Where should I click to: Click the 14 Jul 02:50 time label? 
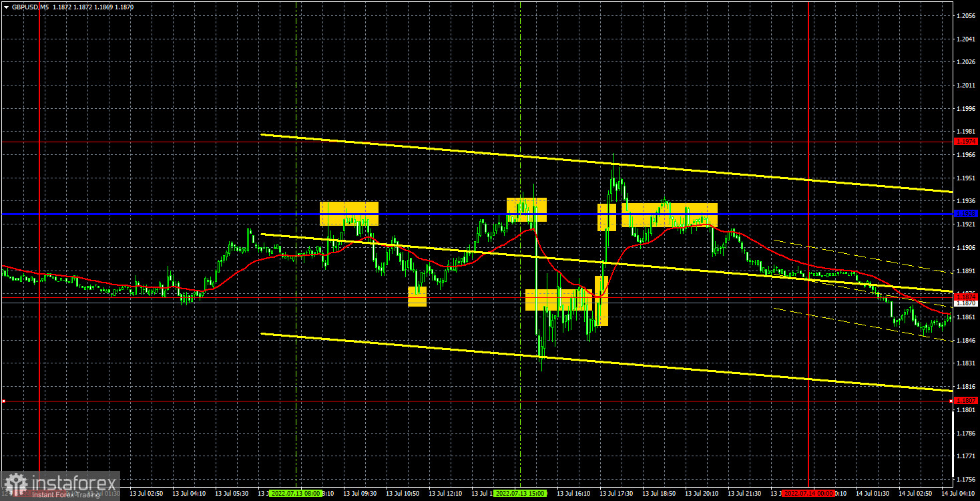[915, 494]
